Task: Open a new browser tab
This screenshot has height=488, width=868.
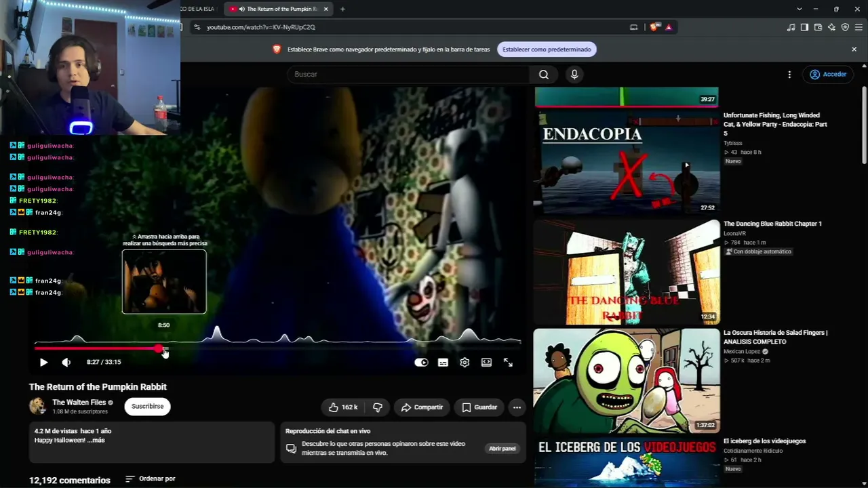Action: (x=342, y=9)
